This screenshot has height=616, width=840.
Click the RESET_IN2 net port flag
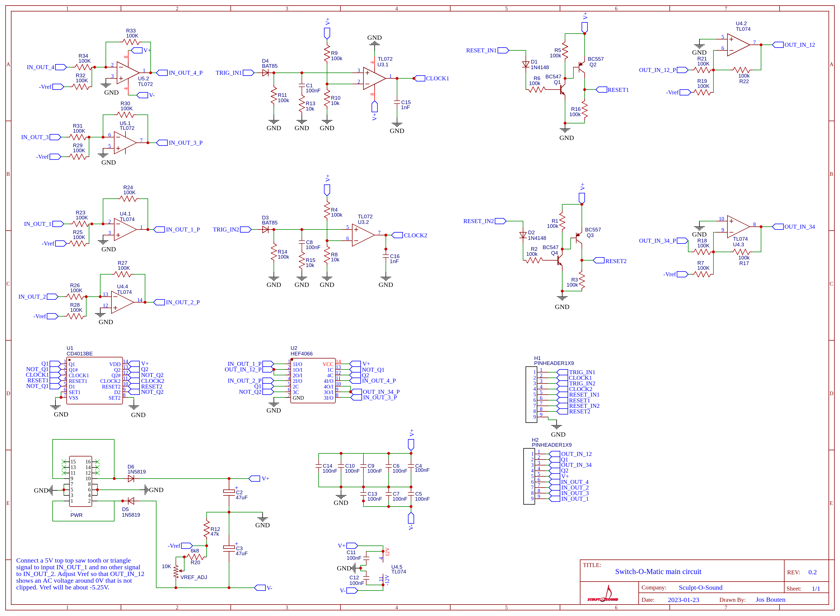click(500, 221)
